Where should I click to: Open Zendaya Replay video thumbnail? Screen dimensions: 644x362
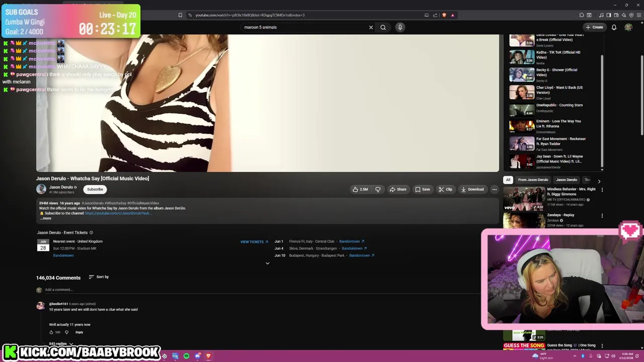point(524,221)
